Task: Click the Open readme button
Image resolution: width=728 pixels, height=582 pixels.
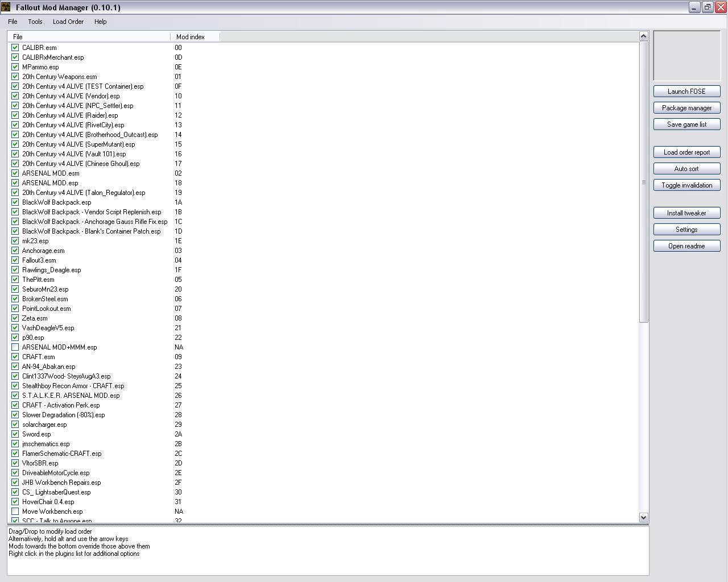Action: click(686, 246)
